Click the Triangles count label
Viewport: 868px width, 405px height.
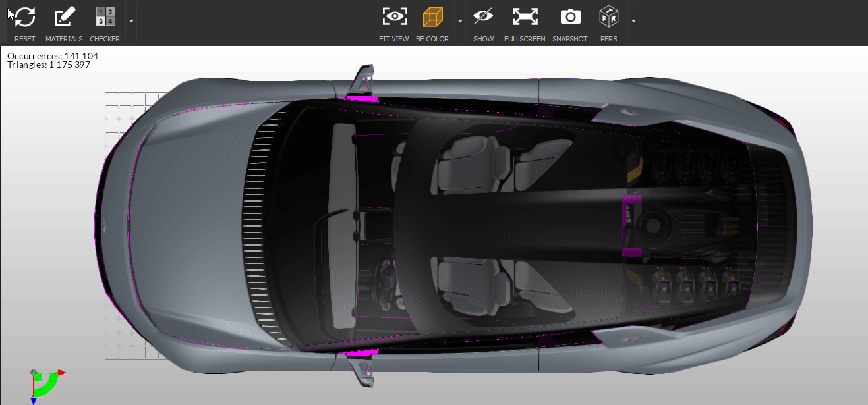(49, 65)
